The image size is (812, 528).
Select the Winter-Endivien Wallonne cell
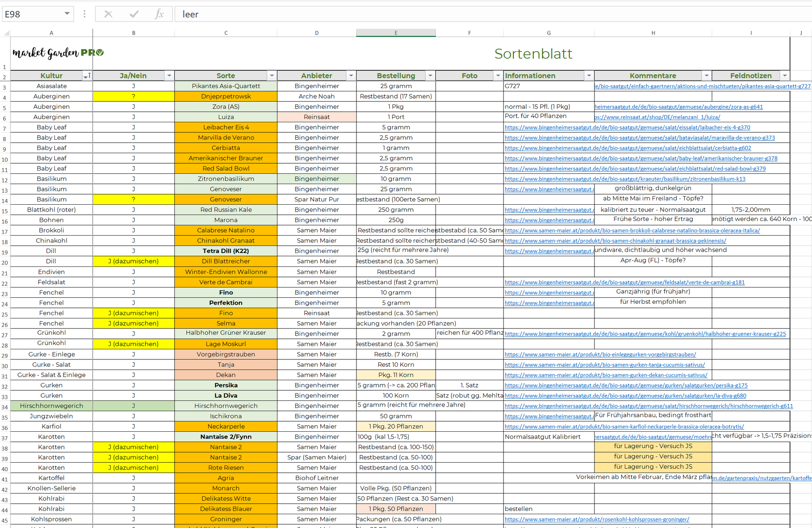[x=226, y=272]
